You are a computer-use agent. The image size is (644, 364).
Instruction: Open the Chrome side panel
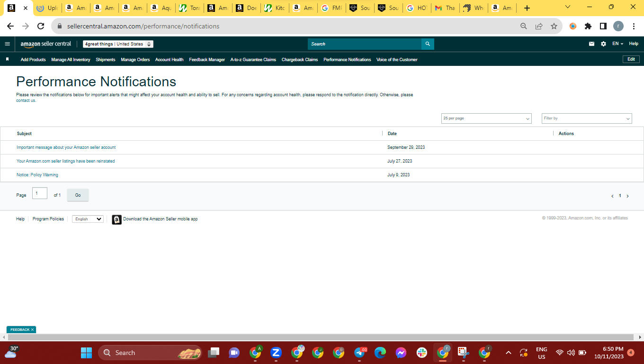pyautogui.click(x=603, y=26)
